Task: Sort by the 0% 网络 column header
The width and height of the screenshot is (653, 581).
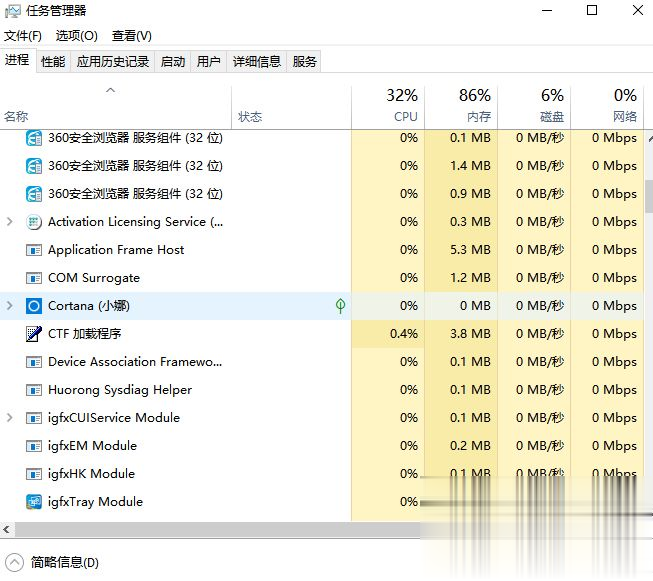Action: tap(607, 108)
